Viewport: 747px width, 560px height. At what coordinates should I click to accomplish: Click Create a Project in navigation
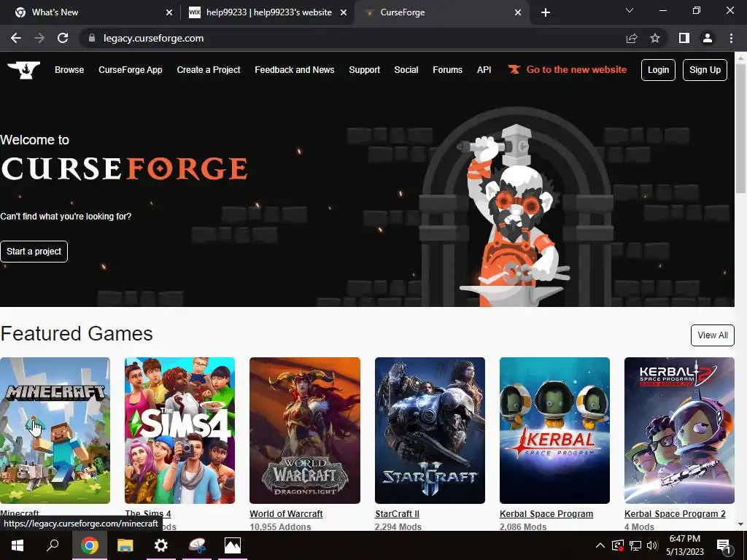coord(208,69)
